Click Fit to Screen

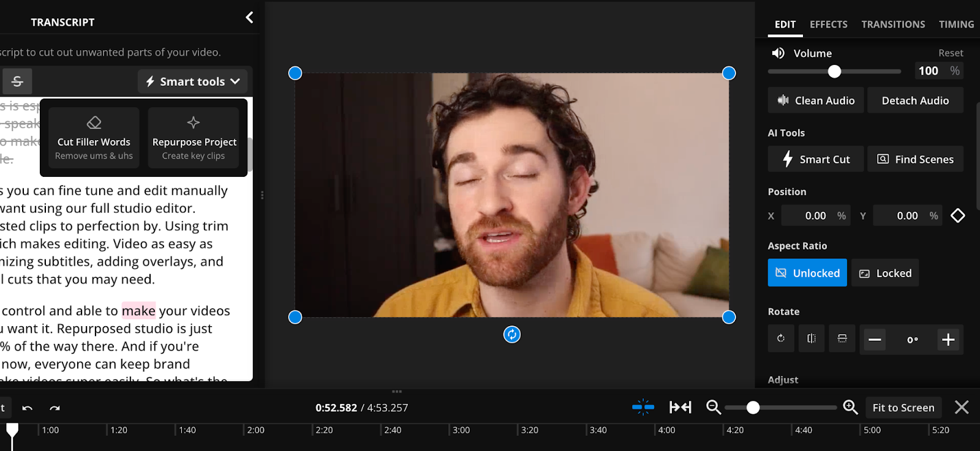click(903, 408)
